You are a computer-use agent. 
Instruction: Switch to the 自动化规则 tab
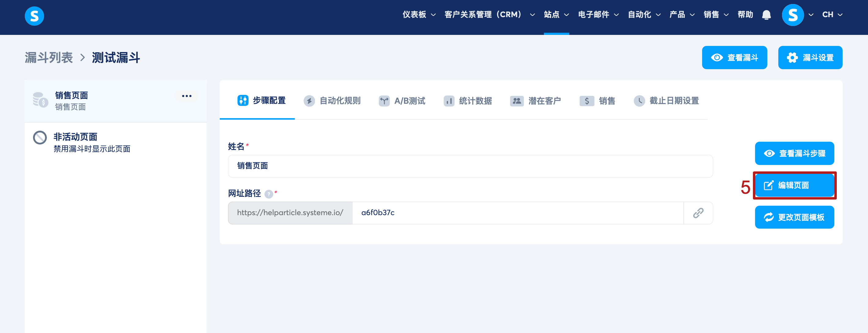(x=332, y=101)
